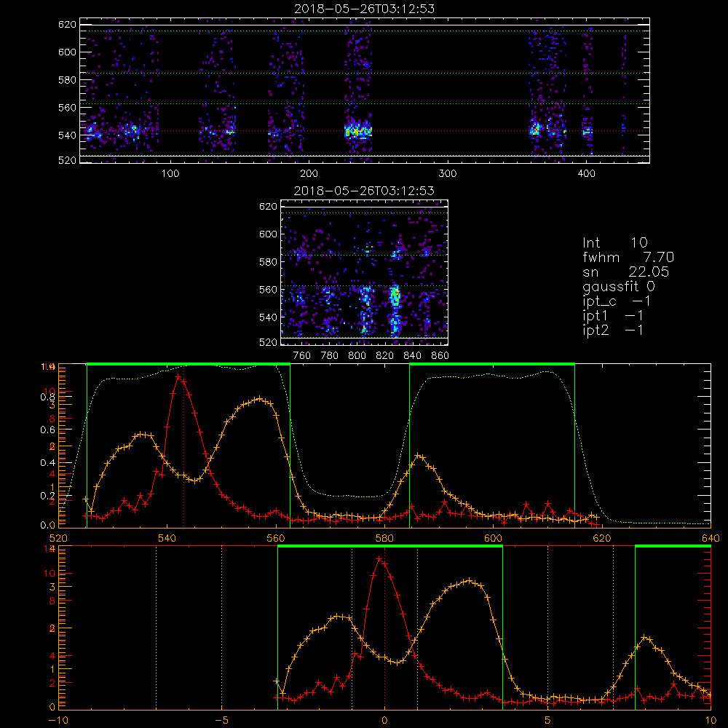728x728 pixels.
Task: Click the 840 tick label under middle spectrogram
Action: point(412,356)
